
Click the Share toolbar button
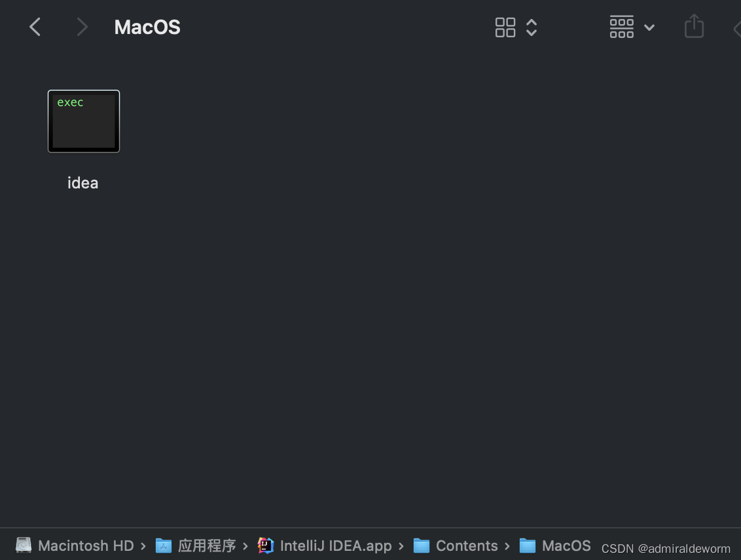pyautogui.click(x=695, y=26)
